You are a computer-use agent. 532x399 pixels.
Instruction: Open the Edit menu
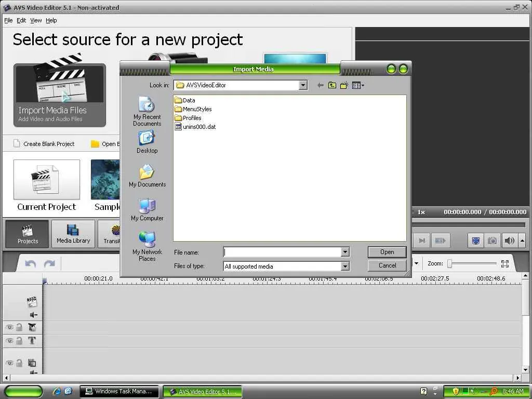pos(21,20)
